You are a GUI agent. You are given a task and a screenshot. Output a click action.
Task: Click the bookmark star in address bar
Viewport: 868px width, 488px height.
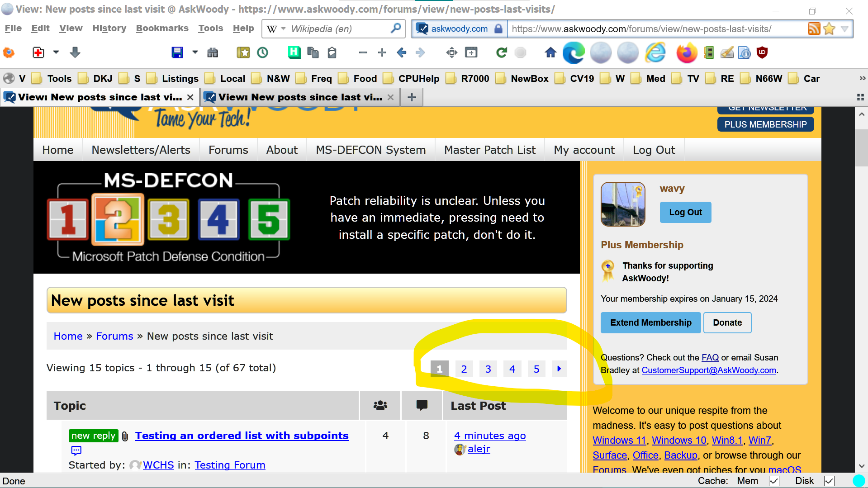829,29
